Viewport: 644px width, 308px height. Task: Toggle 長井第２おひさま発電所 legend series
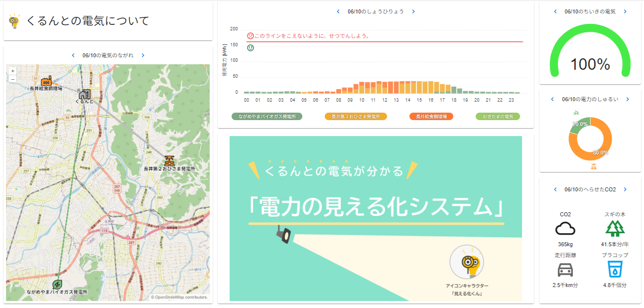click(x=356, y=116)
